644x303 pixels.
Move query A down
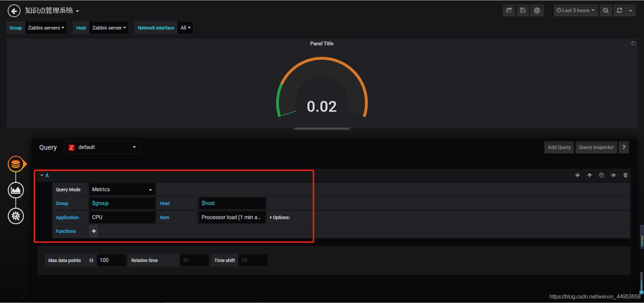pos(577,175)
